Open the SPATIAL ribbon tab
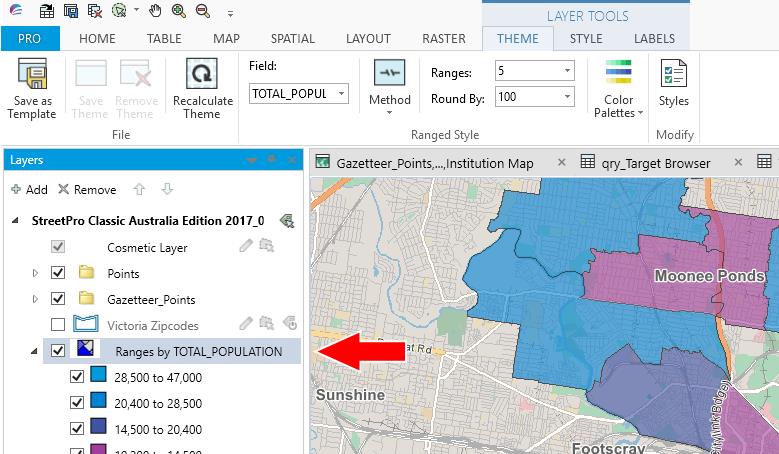This screenshot has width=779, height=454. (x=292, y=39)
